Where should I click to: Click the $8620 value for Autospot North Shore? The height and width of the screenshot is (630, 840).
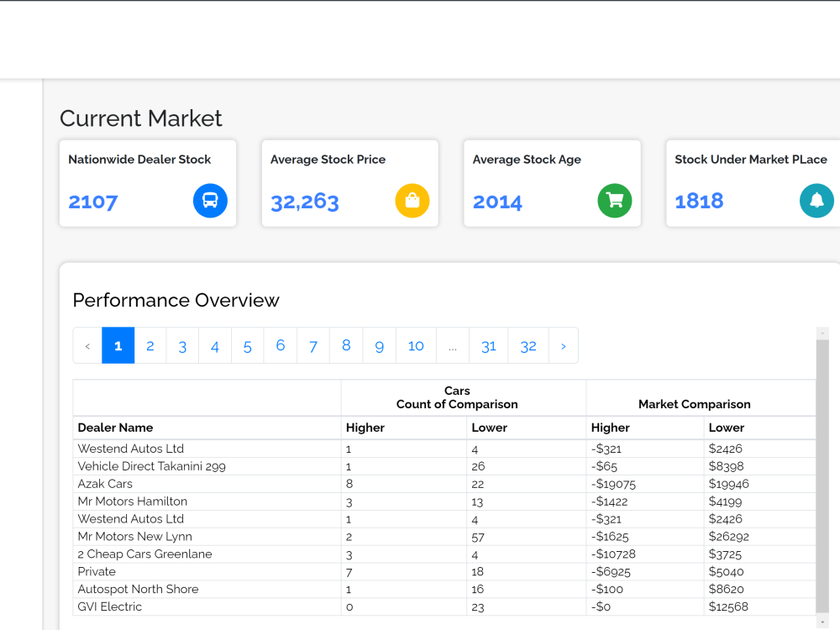coord(726,590)
